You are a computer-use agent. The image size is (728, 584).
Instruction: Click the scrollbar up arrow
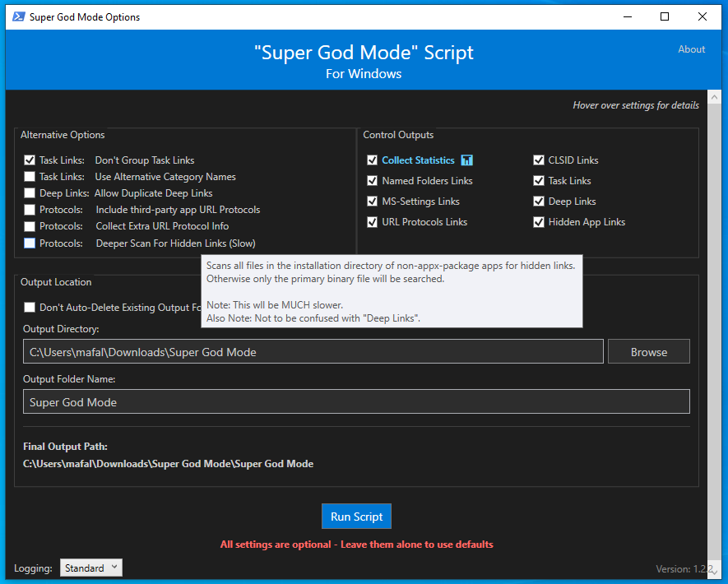click(x=714, y=98)
